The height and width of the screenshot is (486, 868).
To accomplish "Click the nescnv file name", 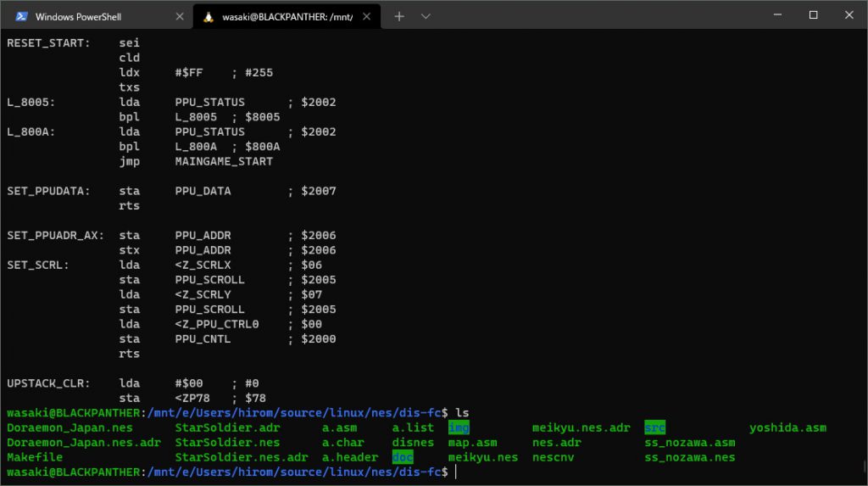I will tap(553, 458).
